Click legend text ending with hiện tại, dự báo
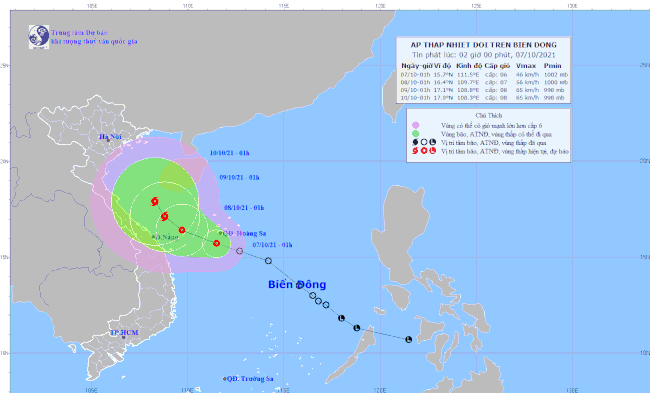This screenshot has width=650, height=393. [x=505, y=151]
